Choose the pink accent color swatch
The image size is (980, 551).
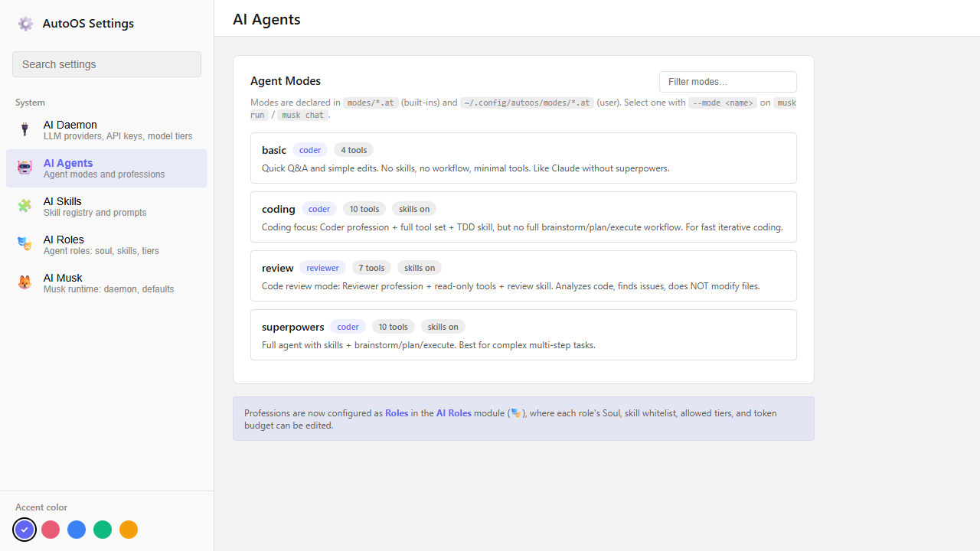(x=51, y=530)
